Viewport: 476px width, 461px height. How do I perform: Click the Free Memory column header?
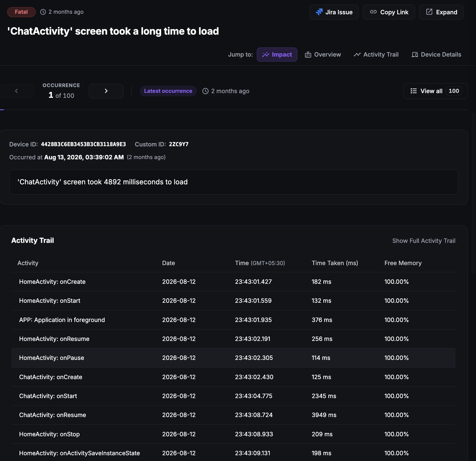point(403,263)
